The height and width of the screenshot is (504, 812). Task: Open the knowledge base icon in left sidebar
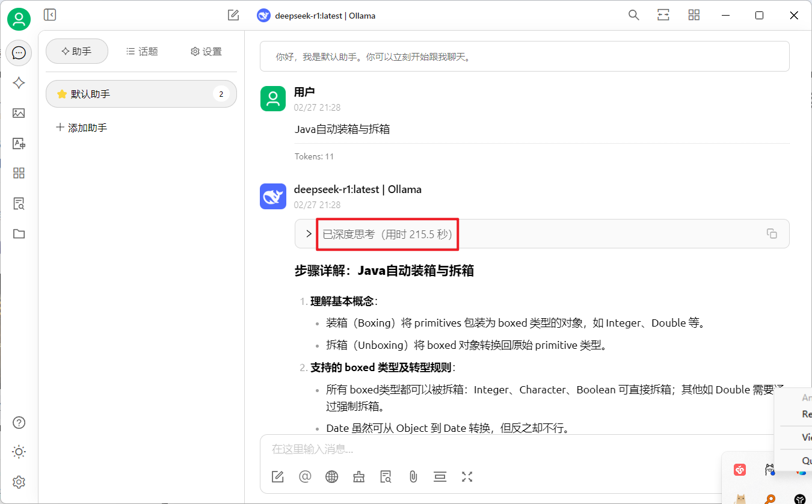click(19, 203)
